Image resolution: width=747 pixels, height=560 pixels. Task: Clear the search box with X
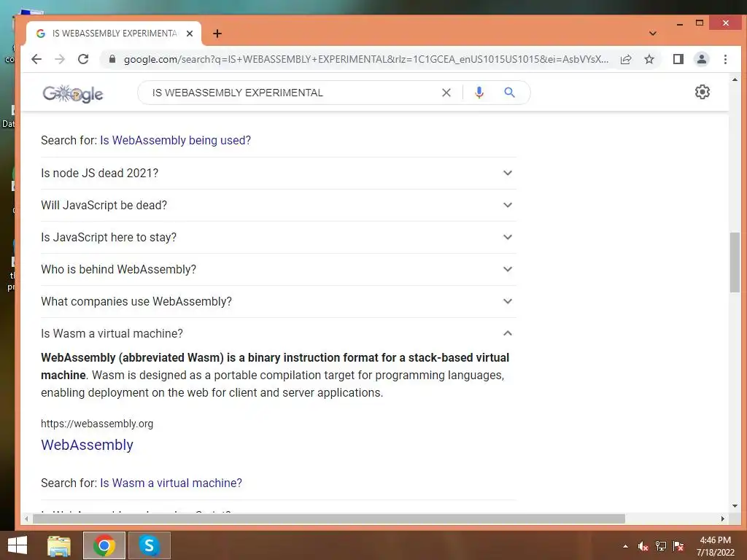coord(446,93)
